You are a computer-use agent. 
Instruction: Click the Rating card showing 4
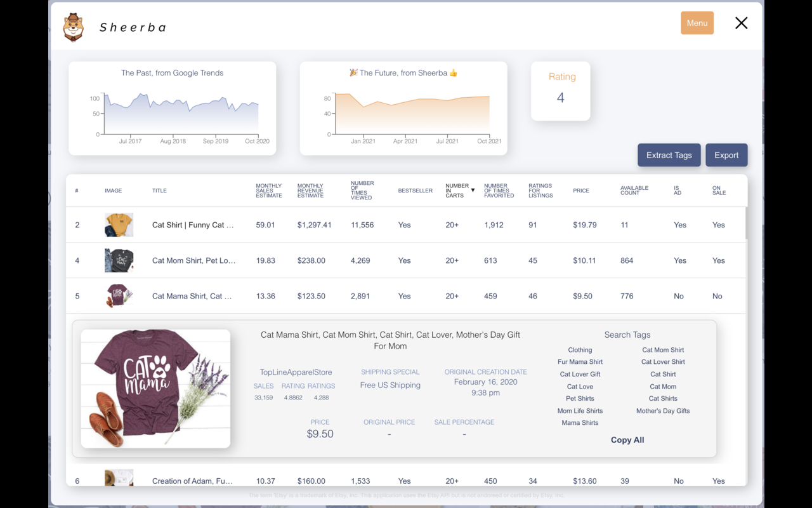561,91
